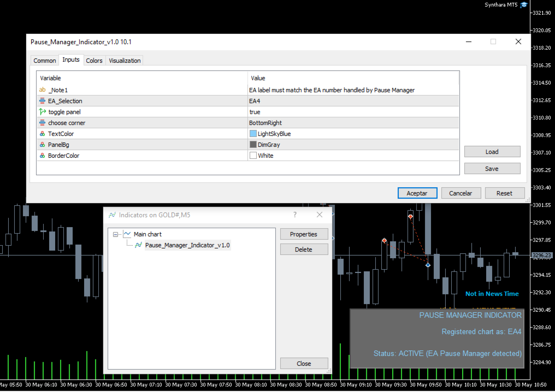Select the BottomRight value cell

(353, 123)
